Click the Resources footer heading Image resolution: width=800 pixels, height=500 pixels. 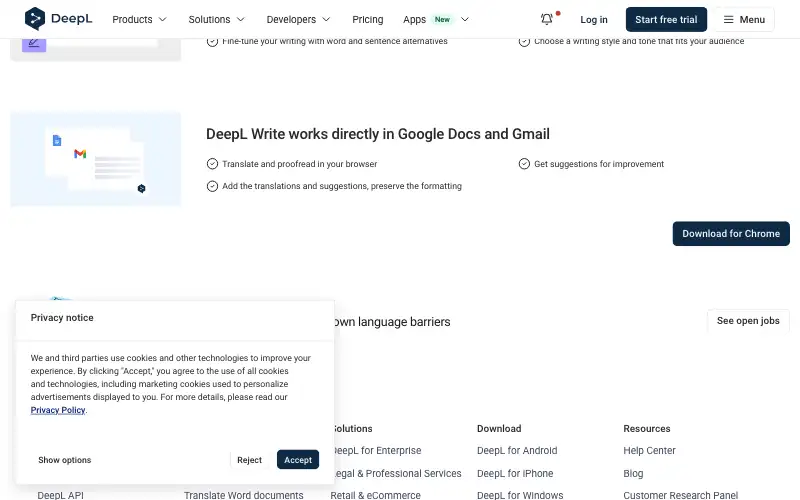[646, 429]
